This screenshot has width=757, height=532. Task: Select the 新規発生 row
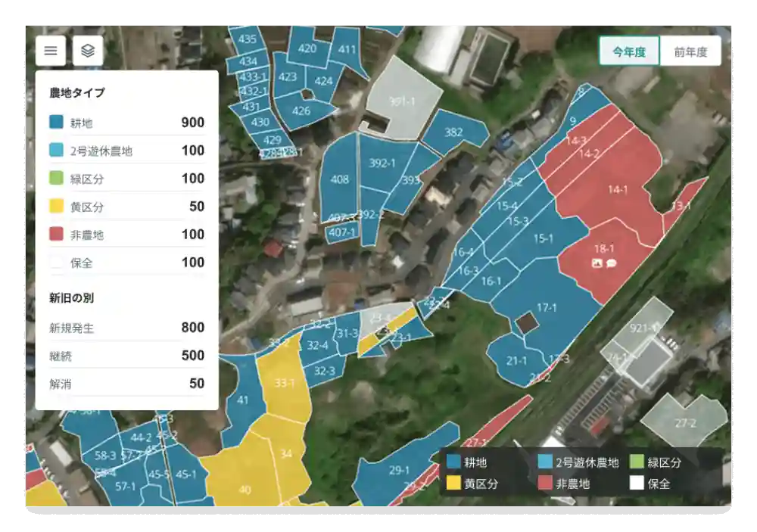tap(126, 328)
